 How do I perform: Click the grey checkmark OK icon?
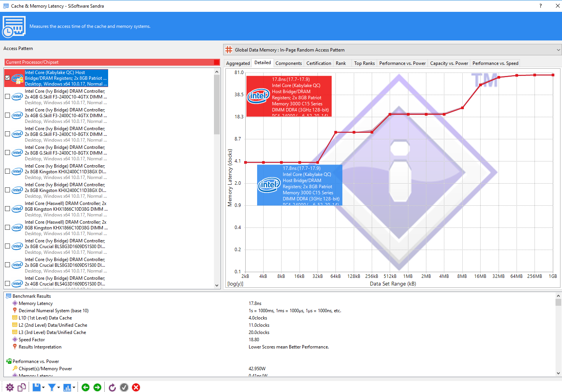click(124, 387)
